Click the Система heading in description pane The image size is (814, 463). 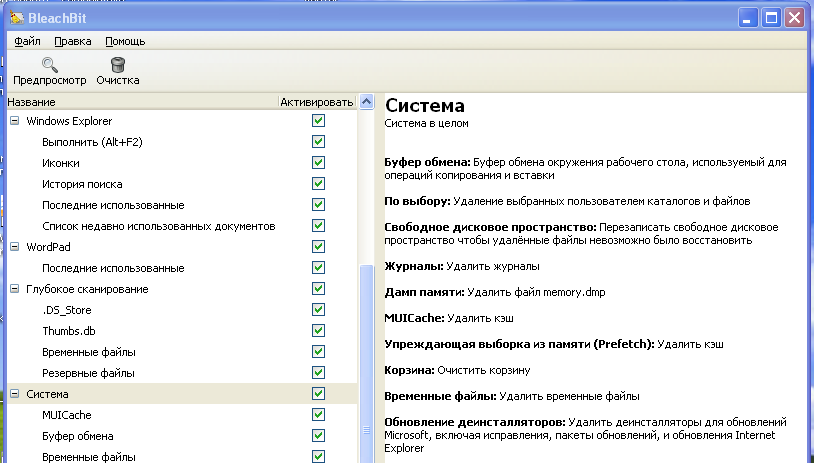425,105
